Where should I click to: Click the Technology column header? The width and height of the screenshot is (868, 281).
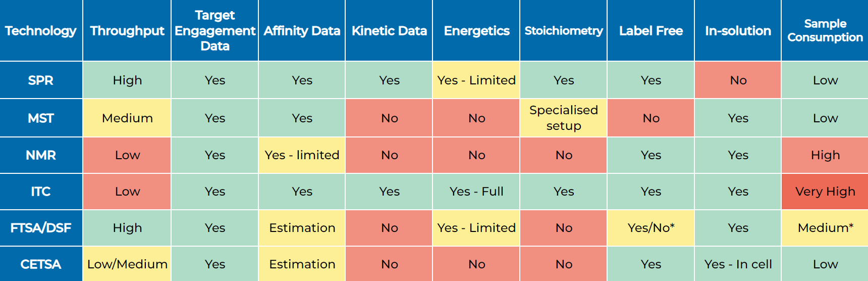[41, 31]
